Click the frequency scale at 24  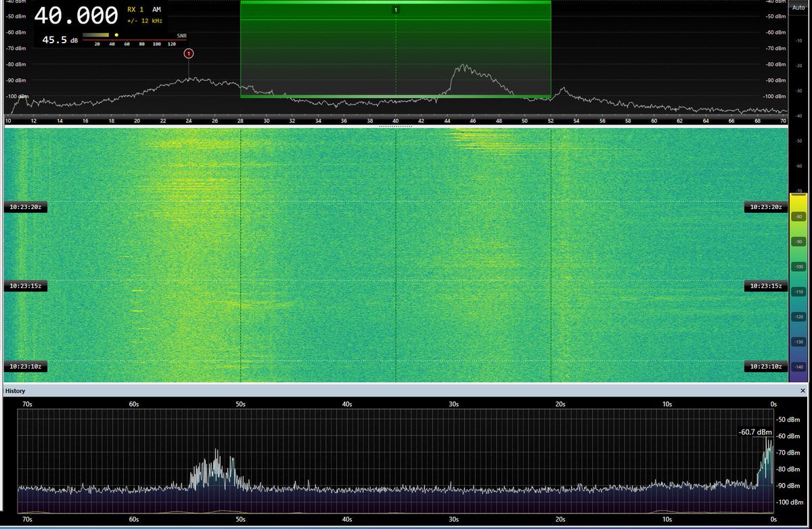pyautogui.click(x=189, y=121)
